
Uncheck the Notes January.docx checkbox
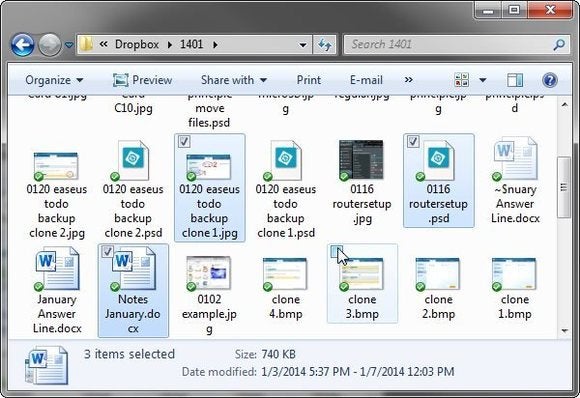coord(107,252)
